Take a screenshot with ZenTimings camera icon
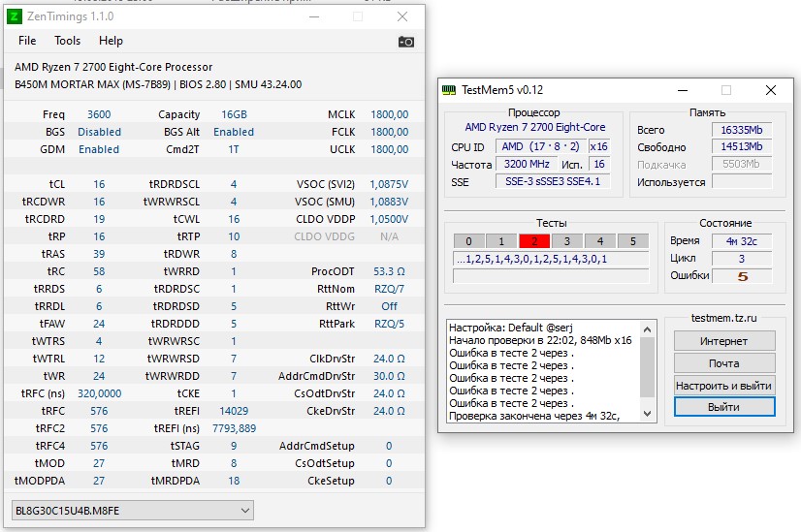Image resolution: width=801 pixels, height=532 pixels. [x=406, y=42]
